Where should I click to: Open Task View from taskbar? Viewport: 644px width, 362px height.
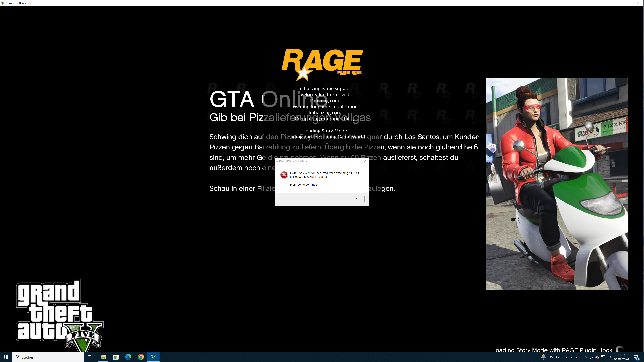pyautogui.click(x=90, y=357)
